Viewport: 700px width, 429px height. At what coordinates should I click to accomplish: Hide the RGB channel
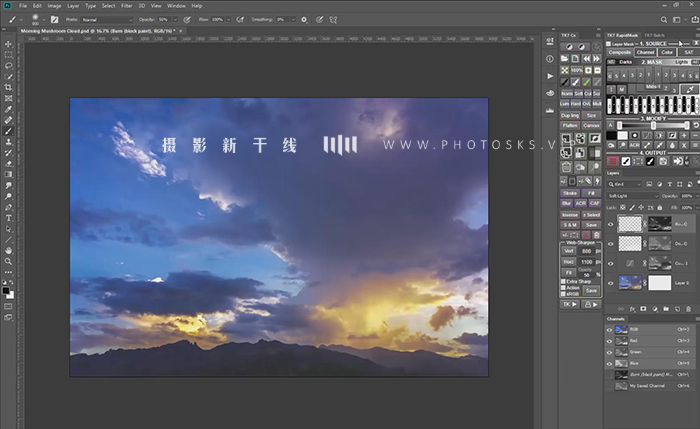pos(609,330)
